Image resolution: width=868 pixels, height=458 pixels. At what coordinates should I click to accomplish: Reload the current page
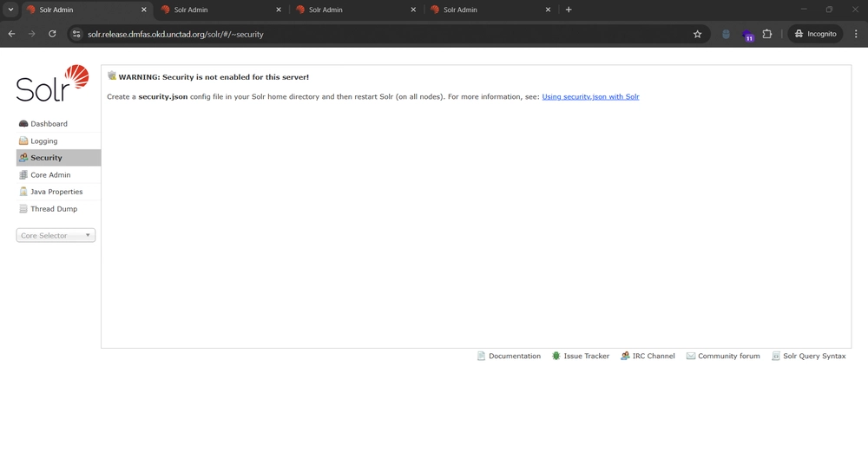point(52,34)
